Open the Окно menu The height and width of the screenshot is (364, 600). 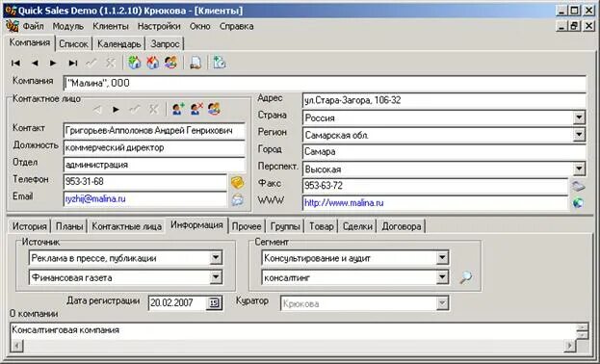coord(199,26)
